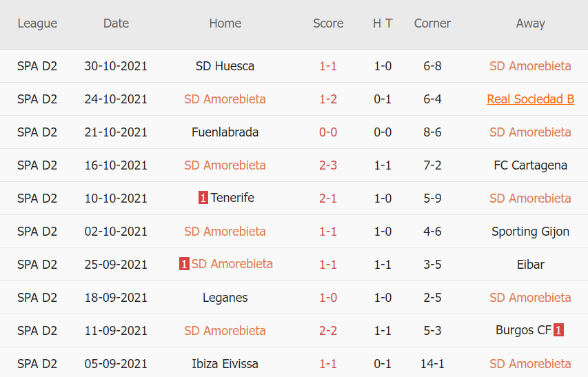Viewport: 588px width, 377px height.
Task: Select the League column header
Action: pyautogui.click(x=37, y=23)
